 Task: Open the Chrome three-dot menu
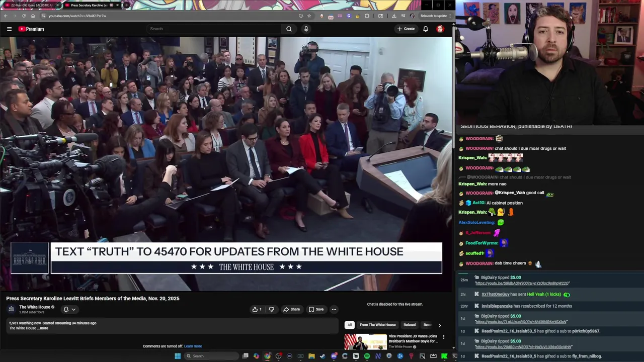coord(450,16)
